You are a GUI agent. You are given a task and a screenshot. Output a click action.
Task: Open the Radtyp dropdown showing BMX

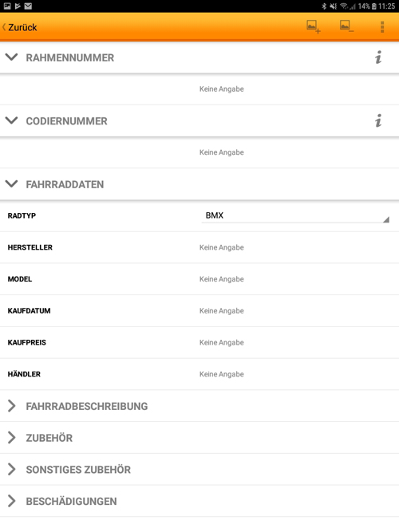click(x=295, y=216)
